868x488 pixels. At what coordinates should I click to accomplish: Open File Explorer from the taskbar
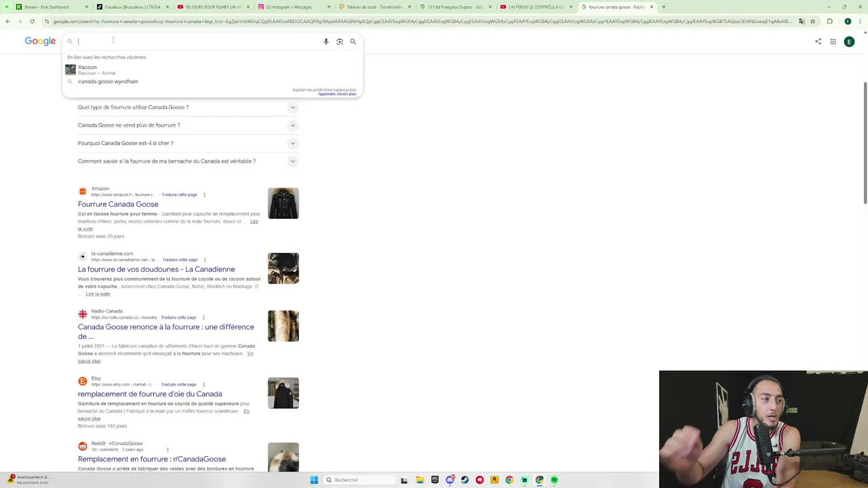click(x=420, y=480)
